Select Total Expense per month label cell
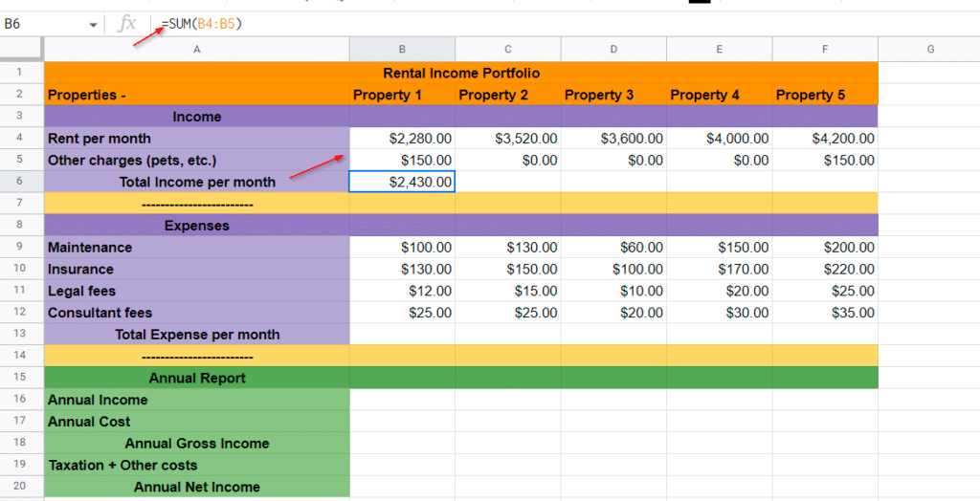Image resolution: width=980 pixels, height=501 pixels. [x=196, y=335]
